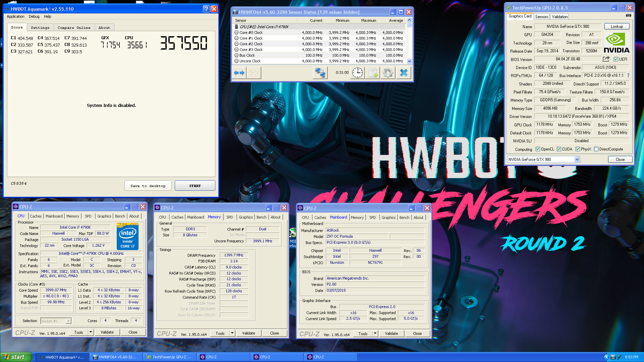Viewport: 644px width, 362px height.
Task: Click Intel Core i7 logo in CPU-Z
Action: pyautogui.click(x=127, y=236)
